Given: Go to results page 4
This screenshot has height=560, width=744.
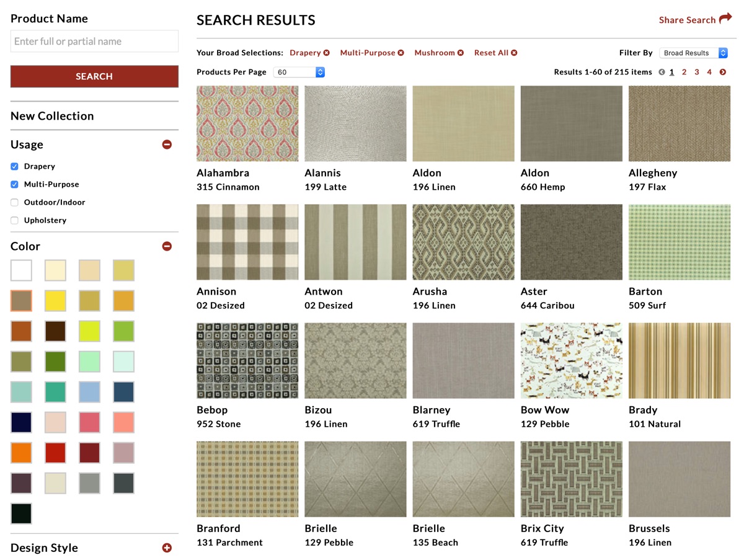Looking at the screenshot, I should (709, 72).
